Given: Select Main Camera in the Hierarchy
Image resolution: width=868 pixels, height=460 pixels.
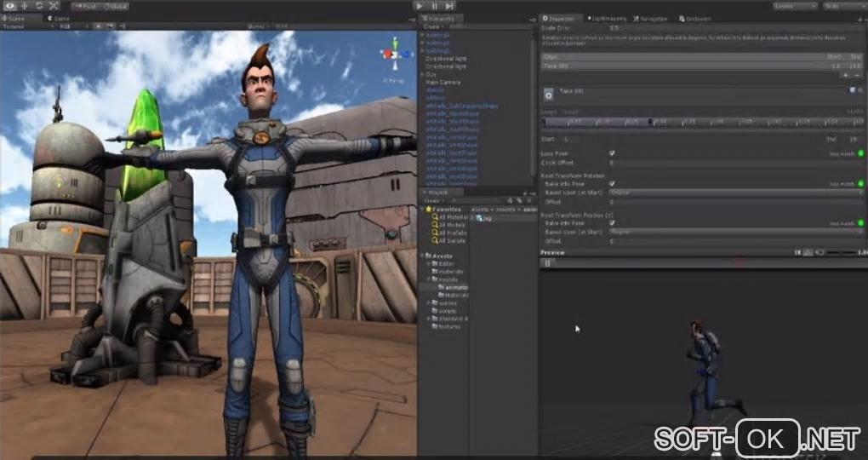Looking at the screenshot, I should point(443,82).
